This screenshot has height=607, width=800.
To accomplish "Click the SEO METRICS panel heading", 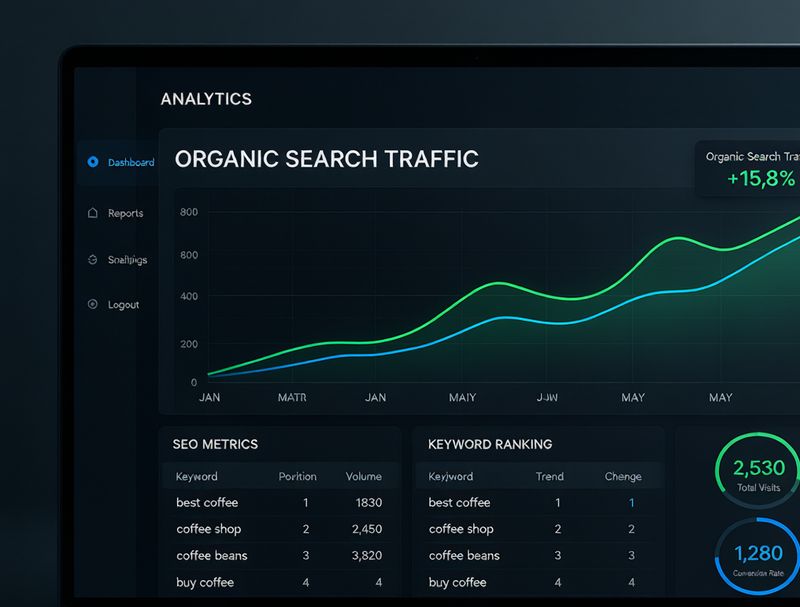I will tap(215, 444).
